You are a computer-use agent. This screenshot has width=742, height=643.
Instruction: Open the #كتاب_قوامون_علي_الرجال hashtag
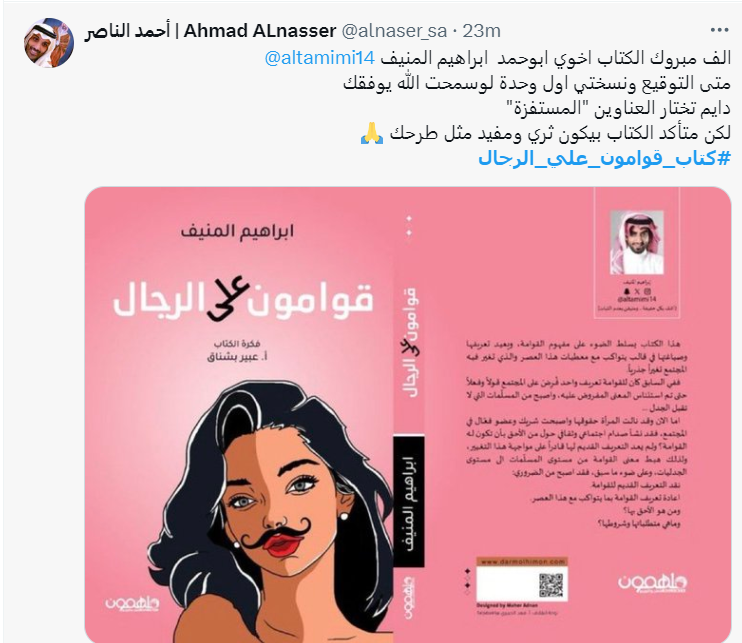point(605,159)
